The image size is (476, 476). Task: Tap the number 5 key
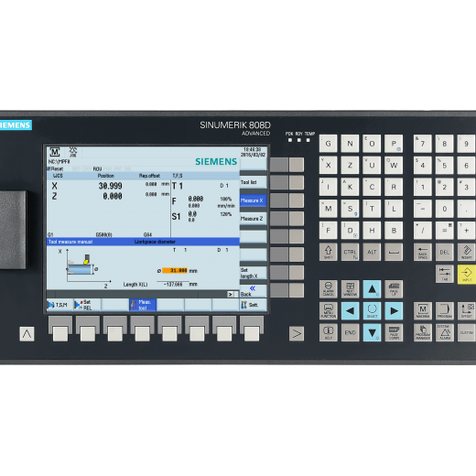pyautogui.click(x=445, y=165)
